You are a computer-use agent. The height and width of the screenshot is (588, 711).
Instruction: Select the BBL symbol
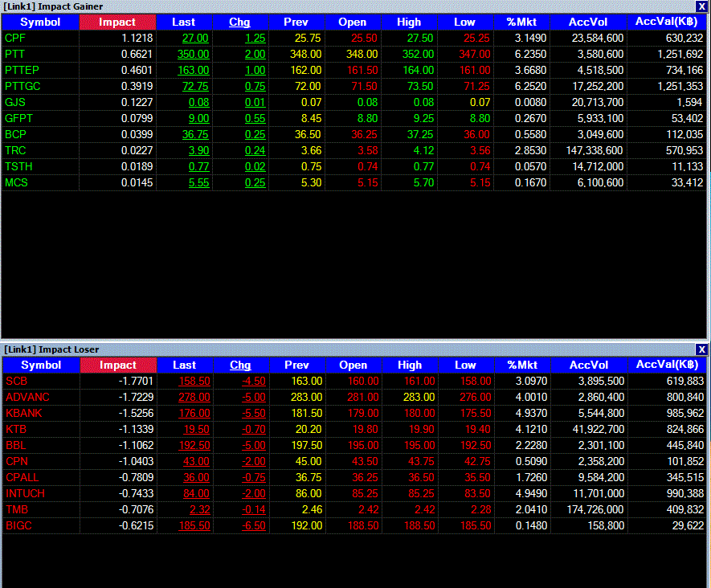(16, 446)
